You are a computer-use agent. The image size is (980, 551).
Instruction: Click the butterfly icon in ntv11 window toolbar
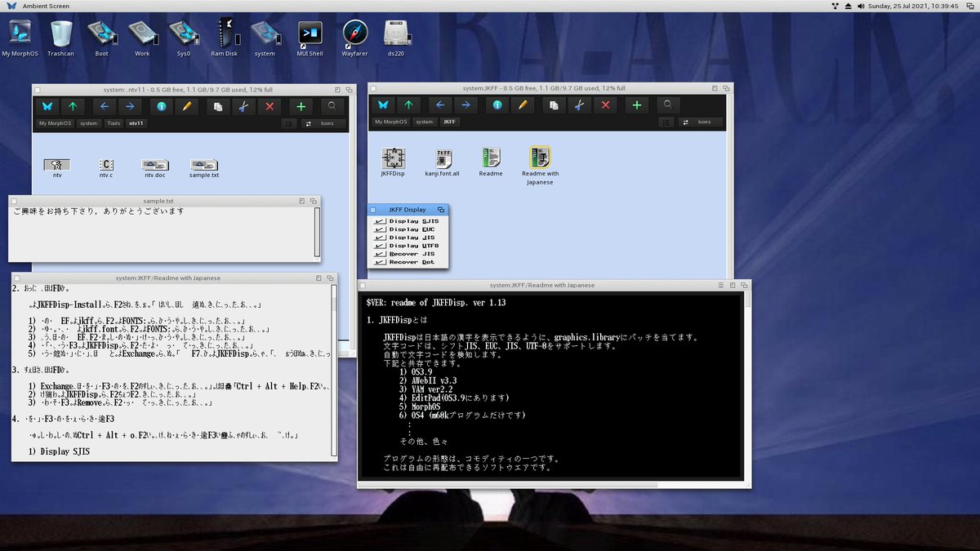click(47, 106)
